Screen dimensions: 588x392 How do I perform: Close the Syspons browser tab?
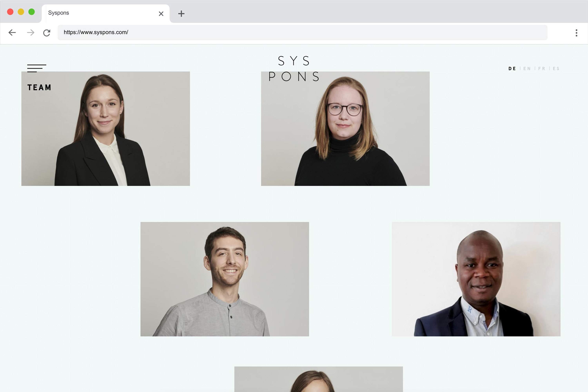click(161, 14)
